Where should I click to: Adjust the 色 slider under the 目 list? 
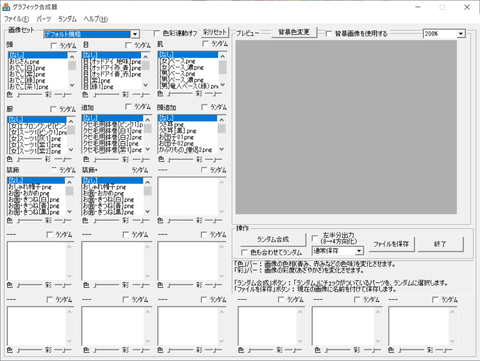(106, 95)
